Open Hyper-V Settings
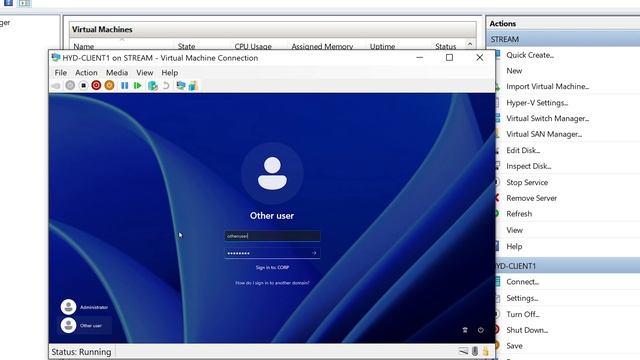Screen dimensions: 640x360 [x=537, y=103]
